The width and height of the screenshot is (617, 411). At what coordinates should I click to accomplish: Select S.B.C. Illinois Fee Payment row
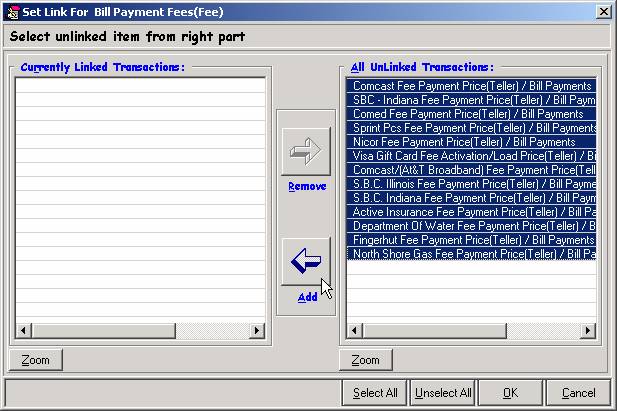click(x=471, y=183)
